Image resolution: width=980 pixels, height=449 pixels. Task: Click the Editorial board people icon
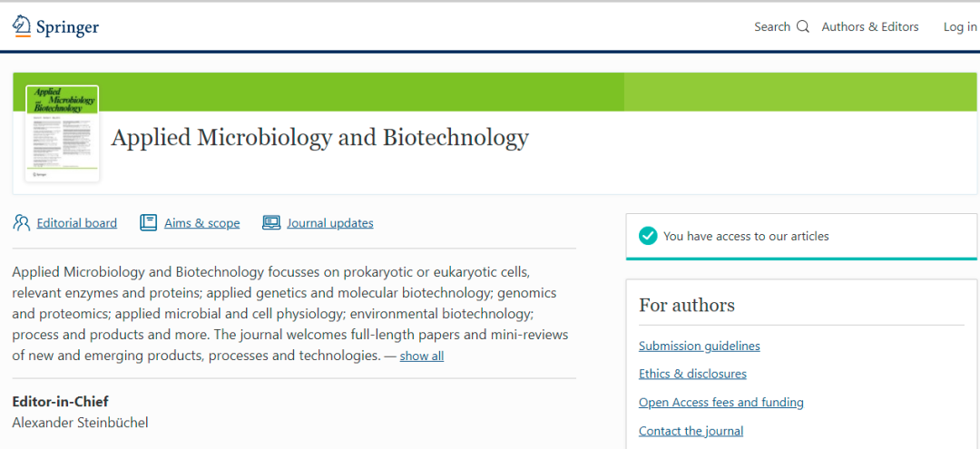[x=21, y=222]
